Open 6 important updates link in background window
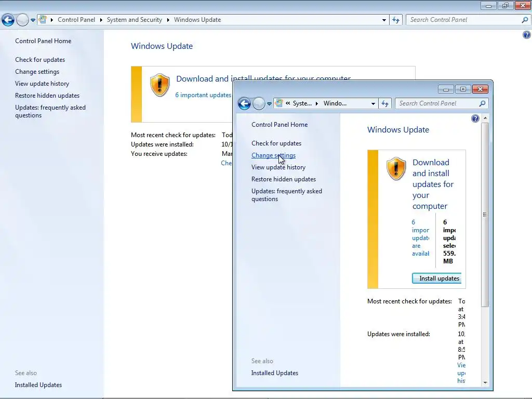This screenshot has height=399, width=532. [203, 95]
